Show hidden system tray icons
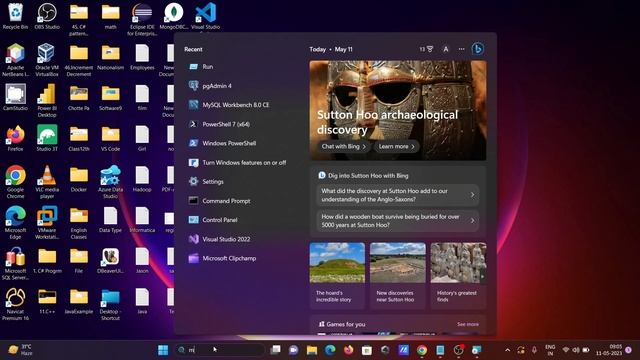Screen dimensions: 640x360 [507, 350]
